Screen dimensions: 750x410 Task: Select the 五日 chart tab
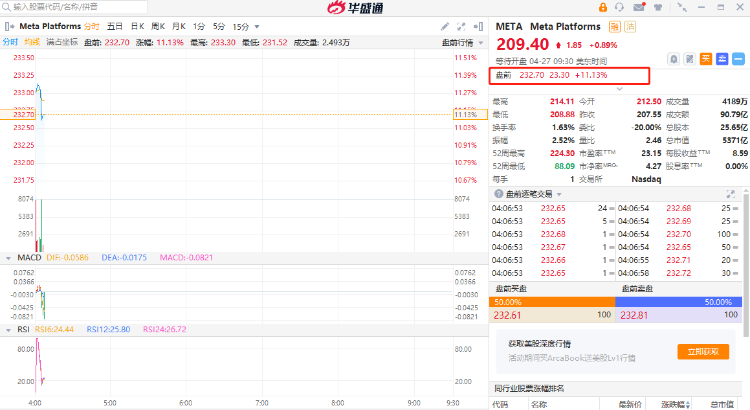point(115,26)
